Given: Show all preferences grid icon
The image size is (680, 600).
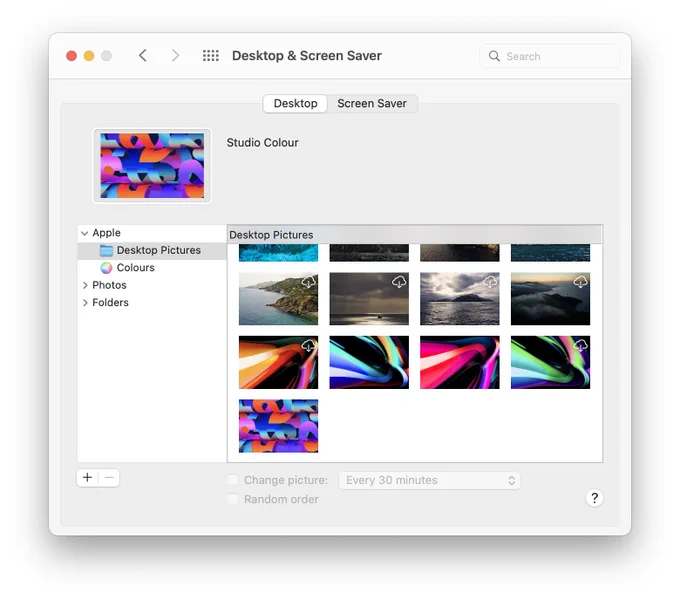Looking at the screenshot, I should (211, 55).
